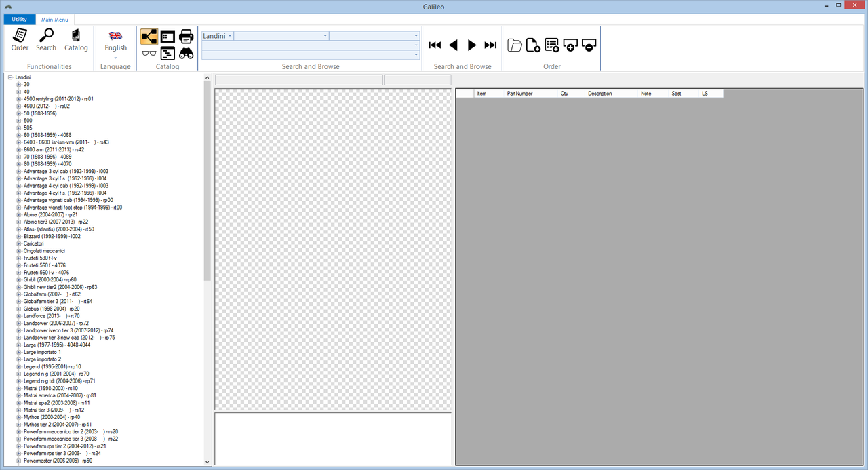868x470 pixels.
Task: Click the tree panel scrollbar thumb
Action: point(207,181)
